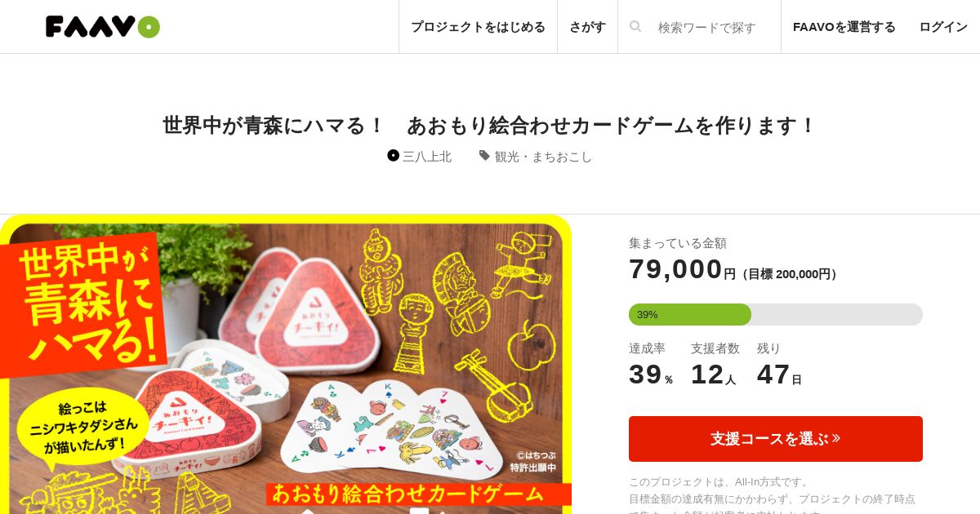Click the 達成率 39% stat

tap(651, 365)
